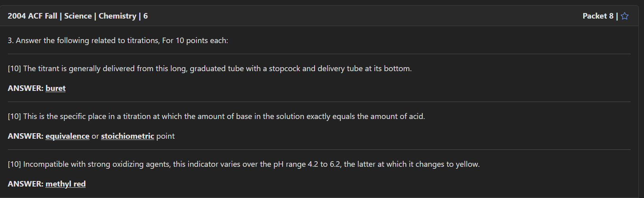The image size is (644, 198).
Task: Click the "[10]" marker of the indicator question
Action: coord(14,164)
